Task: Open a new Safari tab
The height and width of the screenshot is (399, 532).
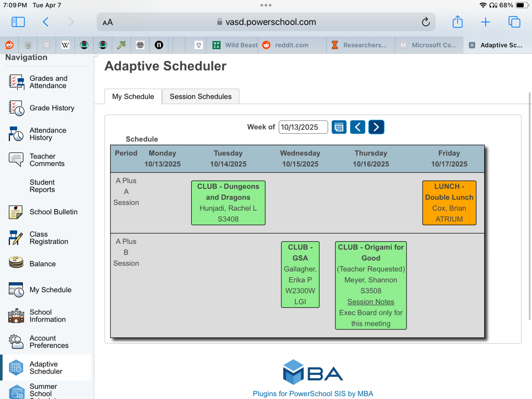Action: (485, 22)
